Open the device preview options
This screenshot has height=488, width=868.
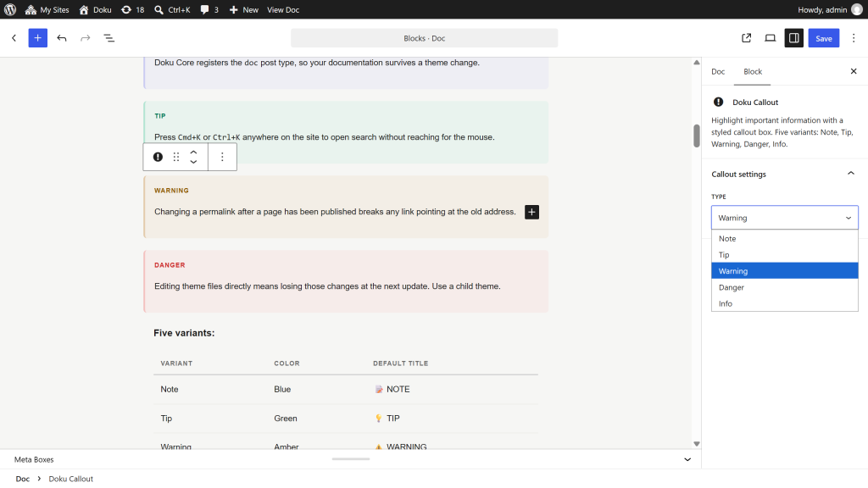[x=770, y=38]
